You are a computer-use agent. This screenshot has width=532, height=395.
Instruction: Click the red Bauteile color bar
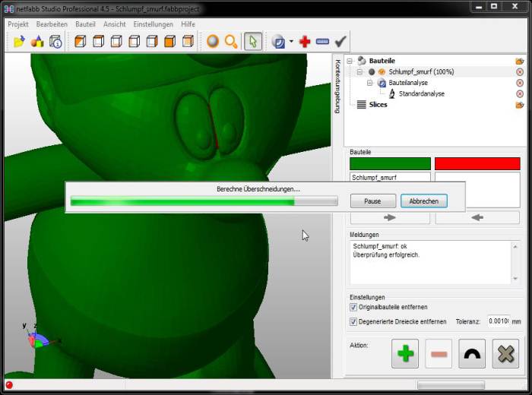(x=477, y=163)
